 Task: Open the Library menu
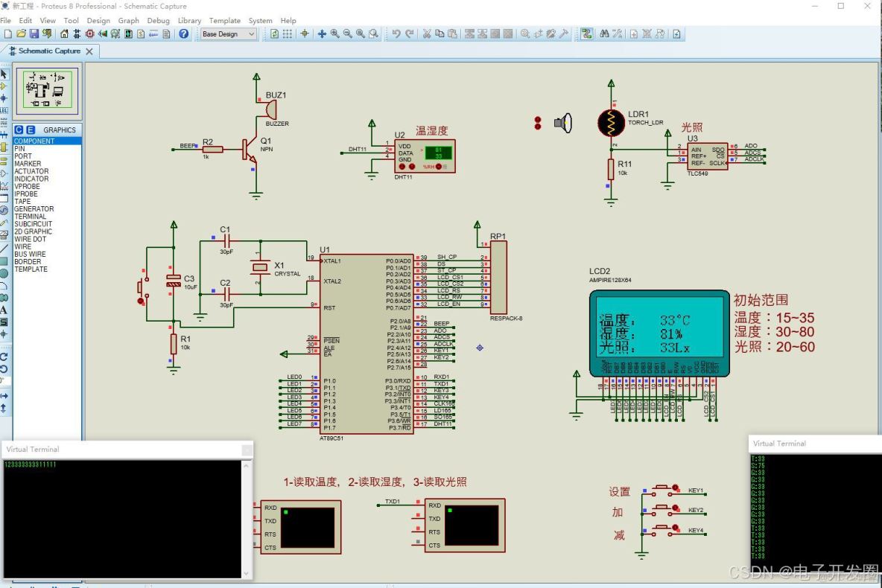coord(189,21)
